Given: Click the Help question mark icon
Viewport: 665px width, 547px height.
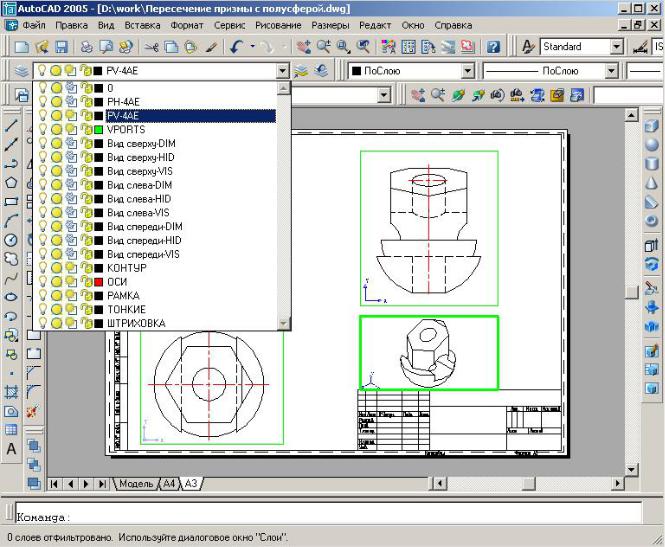Looking at the screenshot, I should click(x=493, y=46).
